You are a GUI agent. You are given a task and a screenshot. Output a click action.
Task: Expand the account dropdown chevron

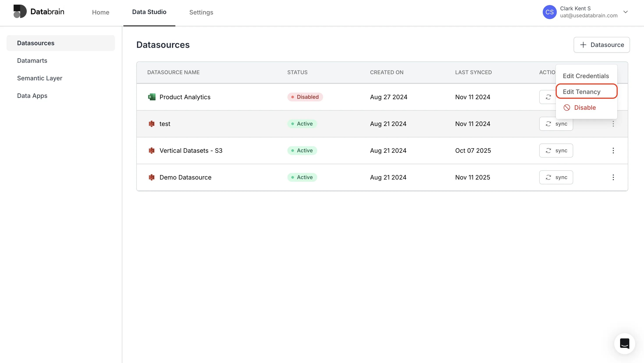[626, 12]
